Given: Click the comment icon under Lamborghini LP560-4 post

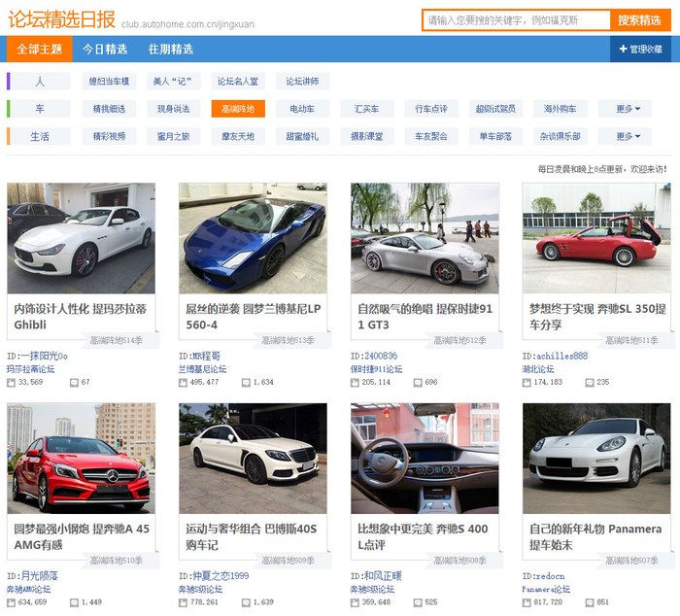Looking at the screenshot, I should (x=245, y=383).
